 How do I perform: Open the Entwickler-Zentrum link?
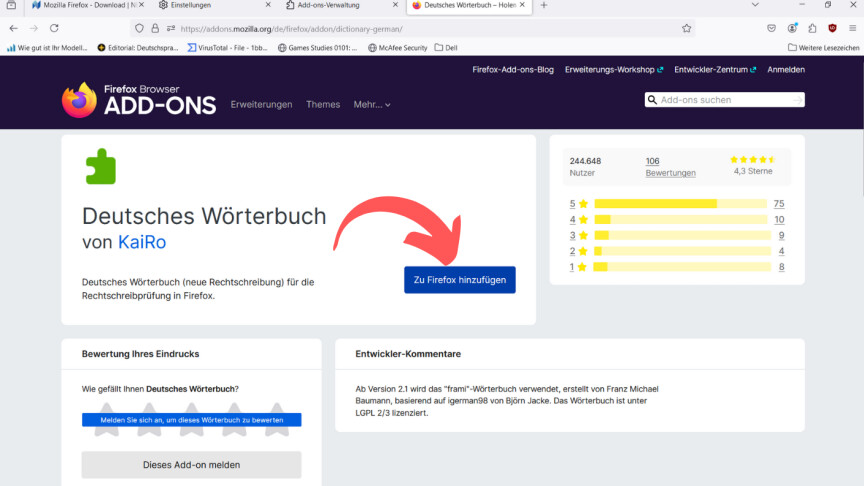pos(715,69)
